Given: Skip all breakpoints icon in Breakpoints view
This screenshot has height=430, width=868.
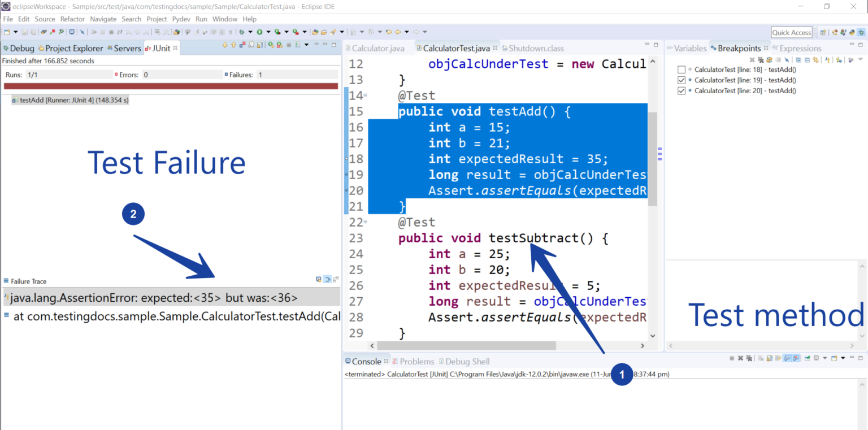Looking at the screenshot, I should [x=787, y=60].
